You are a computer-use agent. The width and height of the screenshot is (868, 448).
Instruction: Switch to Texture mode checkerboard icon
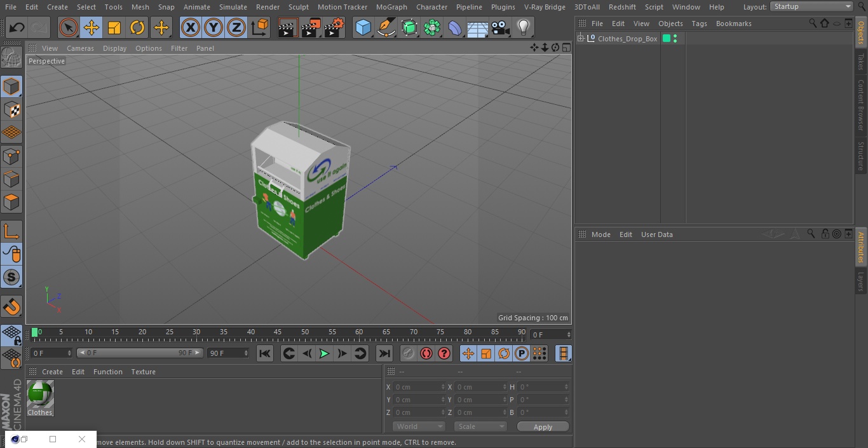pyautogui.click(x=11, y=109)
